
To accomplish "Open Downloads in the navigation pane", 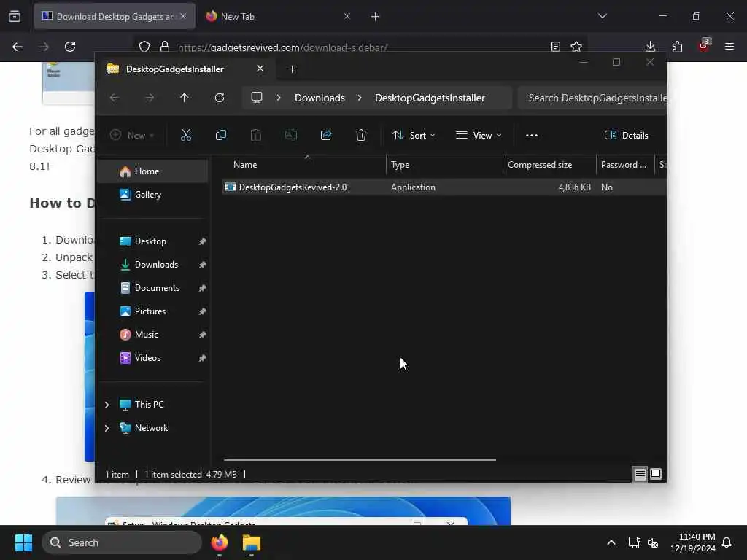I will point(152,264).
